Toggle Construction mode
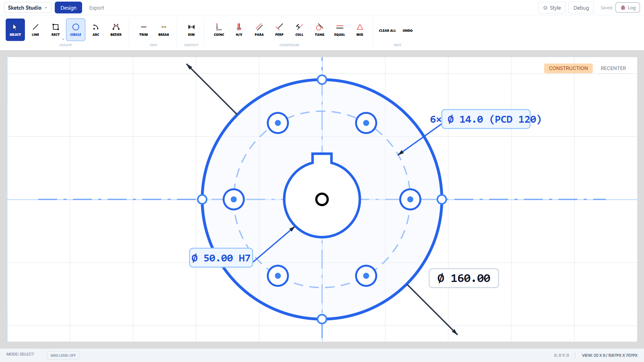This screenshot has width=644, height=362. pyautogui.click(x=568, y=68)
